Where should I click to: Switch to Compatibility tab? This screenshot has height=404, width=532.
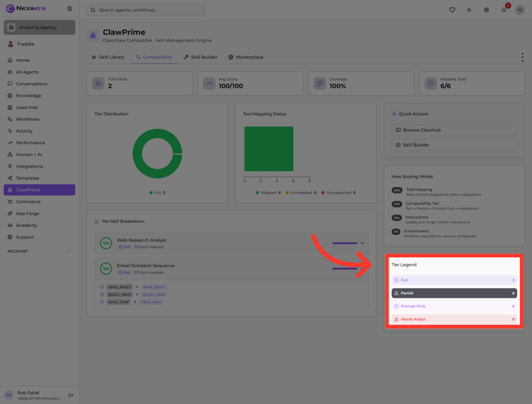tap(154, 57)
